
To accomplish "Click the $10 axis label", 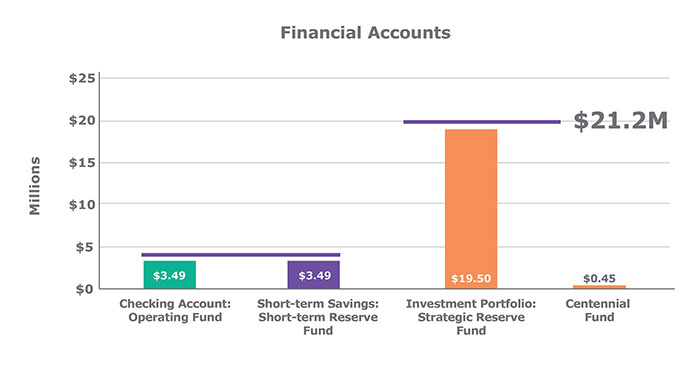I will [82, 205].
